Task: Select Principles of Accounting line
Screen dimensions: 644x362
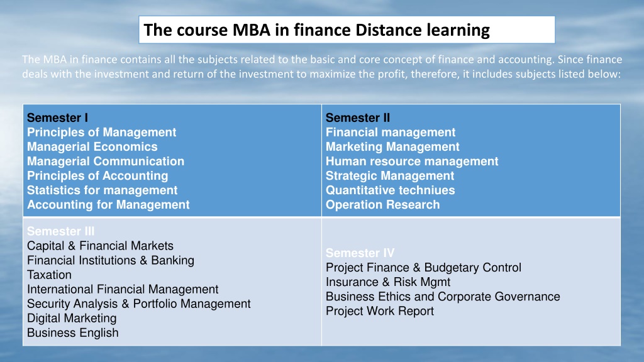Action: pyautogui.click(x=97, y=176)
